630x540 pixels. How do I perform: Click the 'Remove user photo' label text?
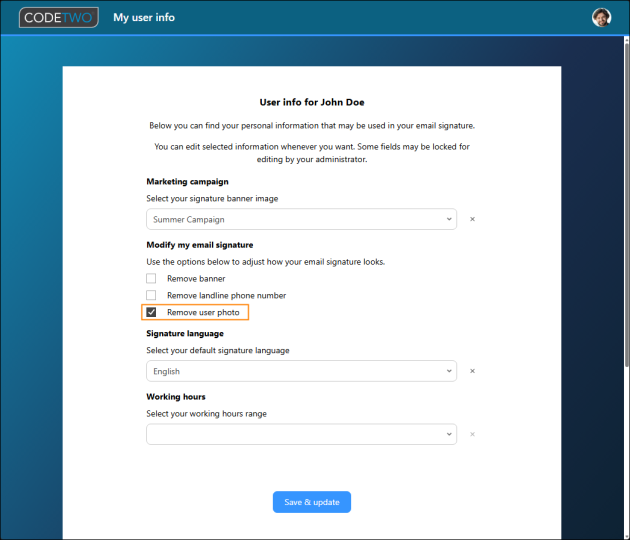pos(203,312)
